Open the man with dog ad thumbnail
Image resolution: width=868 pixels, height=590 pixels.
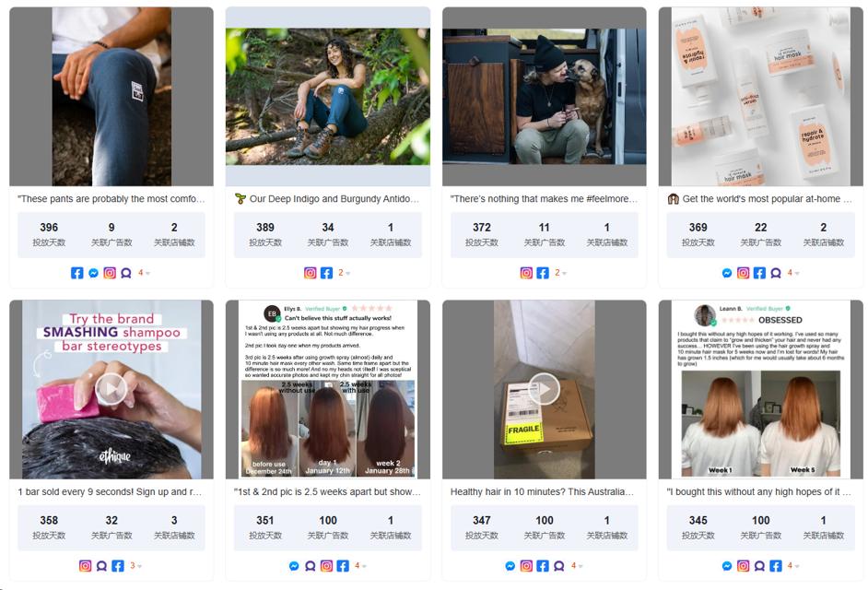[x=545, y=97]
